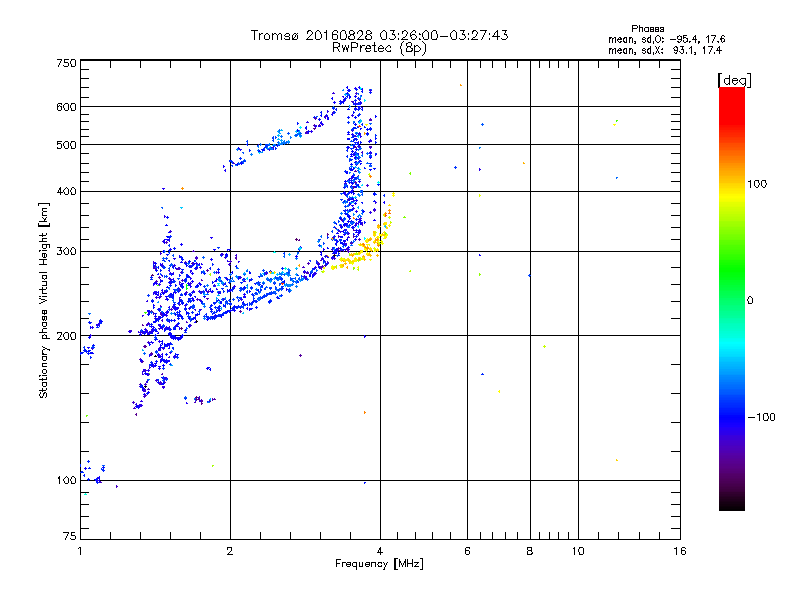This screenshot has width=800, height=600.
Task: Click the x-axis tick label "4"
Action: click(380, 551)
